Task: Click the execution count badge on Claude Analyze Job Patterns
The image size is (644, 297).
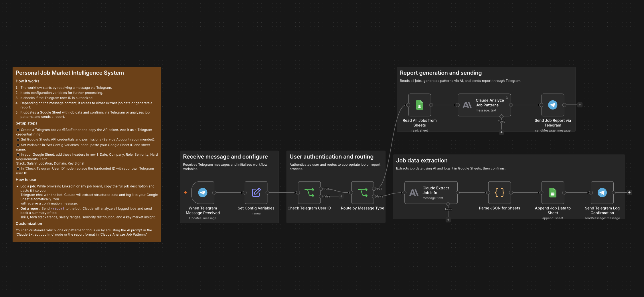Action: pyautogui.click(x=507, y=98)
